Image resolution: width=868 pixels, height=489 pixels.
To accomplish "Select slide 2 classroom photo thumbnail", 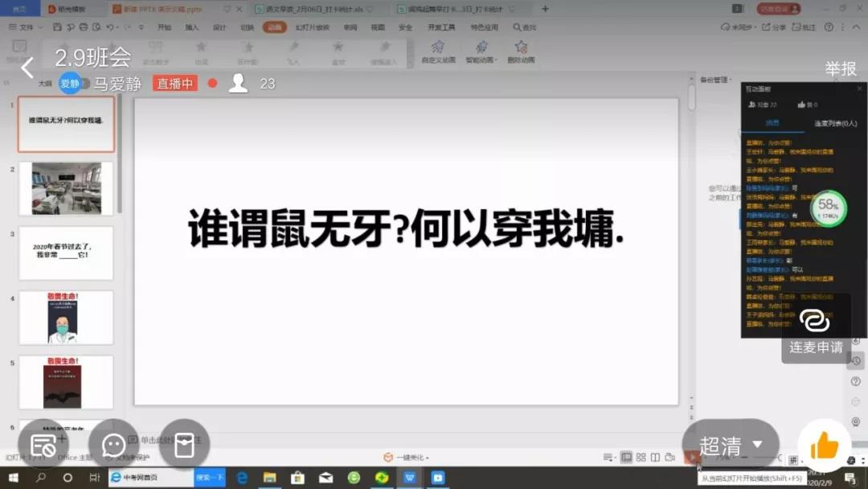I will pyautogui.click(x=66, y=188).
